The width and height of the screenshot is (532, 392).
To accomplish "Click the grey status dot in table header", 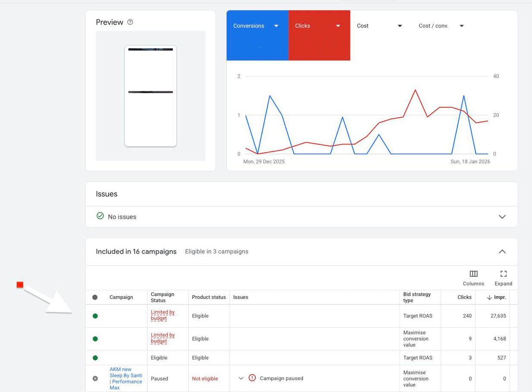I will tap(95, 297).
